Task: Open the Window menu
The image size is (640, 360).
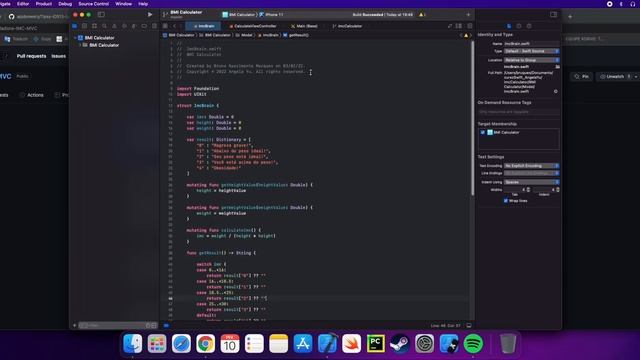Action: tap(123, 4)
